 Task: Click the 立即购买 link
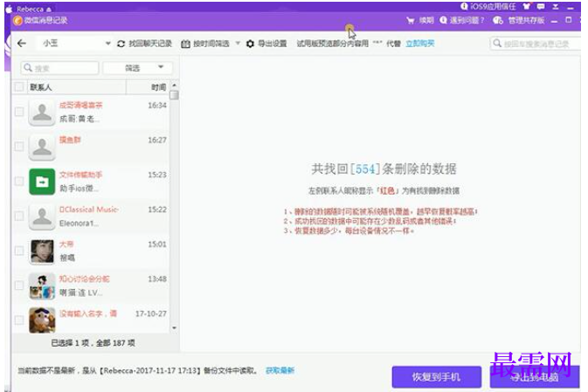pyautogui.click(x=420, y=44)
